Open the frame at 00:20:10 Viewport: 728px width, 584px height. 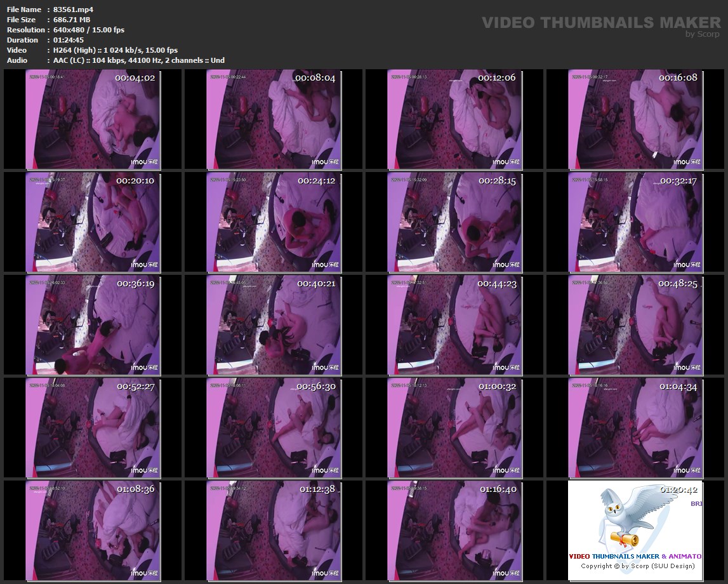[93, 222]
